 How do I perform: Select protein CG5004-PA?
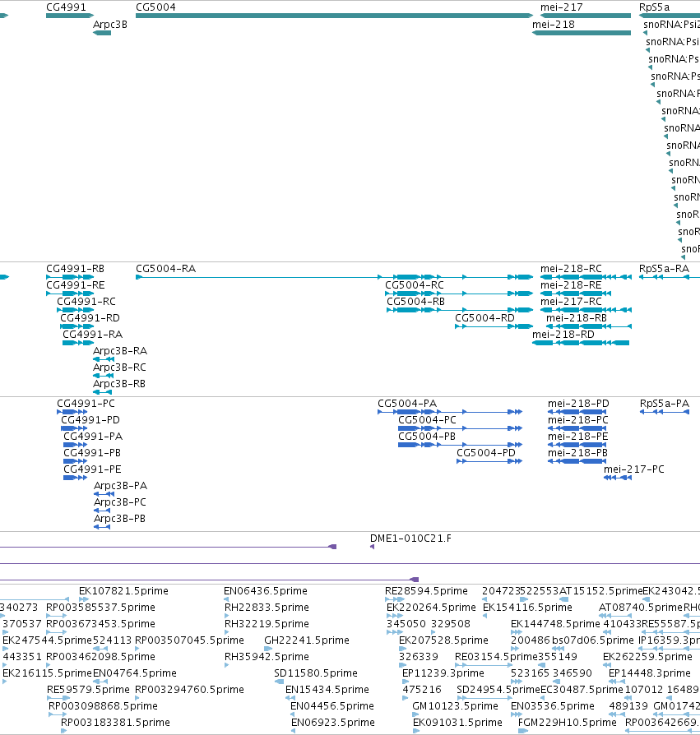407,404
